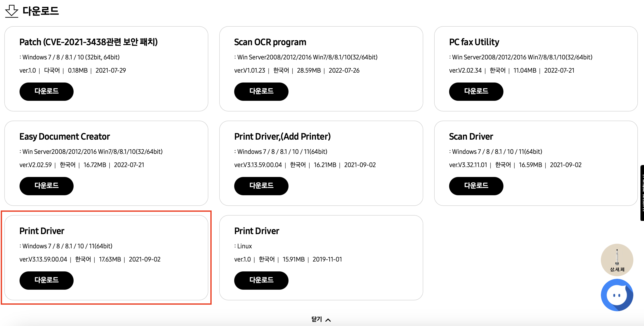Viewport: 644px width, 326px height.
Task: Download the Linux Print Driver
Action: coord(261,280)
